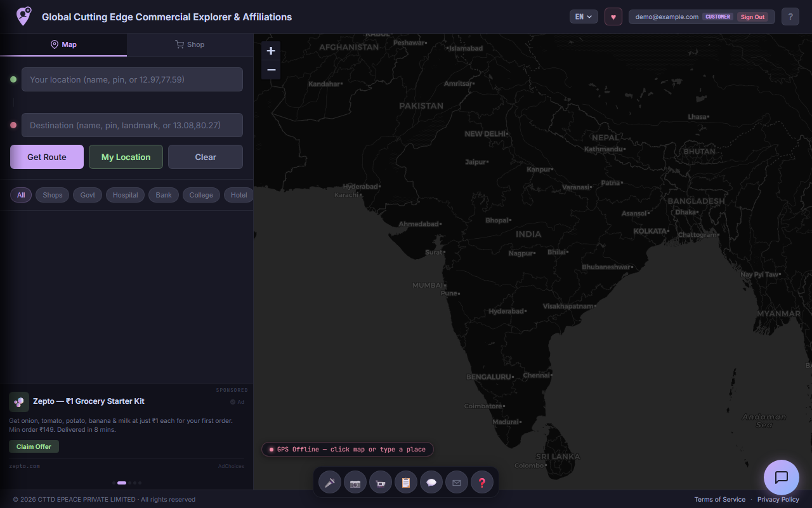812x508 pixels.
Task: Click the Colombo map label
Action: [529, 465]
